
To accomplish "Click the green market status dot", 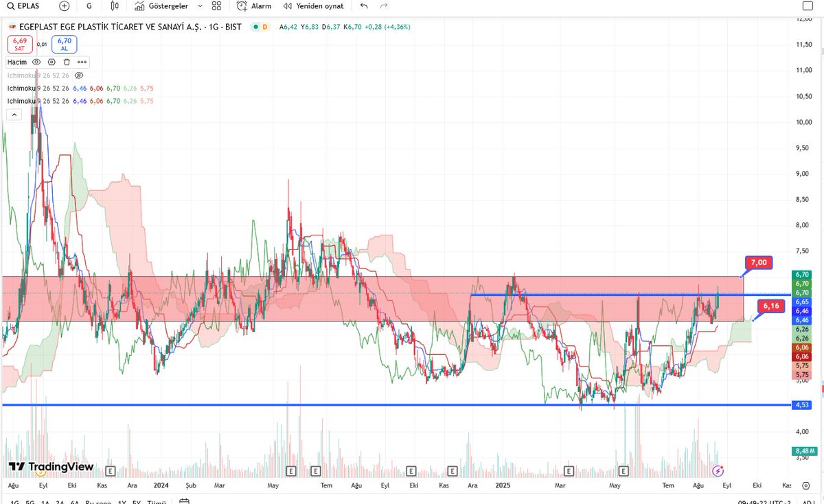I will 255,27.
